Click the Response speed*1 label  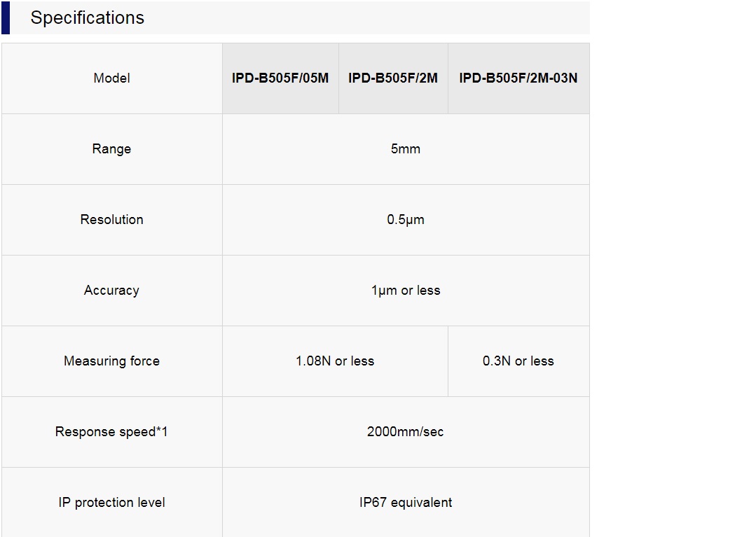pos(112,432)
